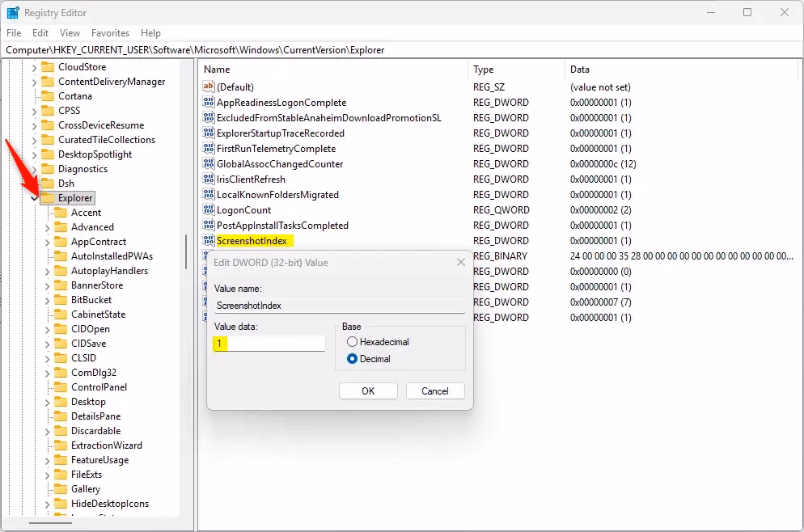Open the Favorites menu
804x532 pixels.
[x=110, y=33]
